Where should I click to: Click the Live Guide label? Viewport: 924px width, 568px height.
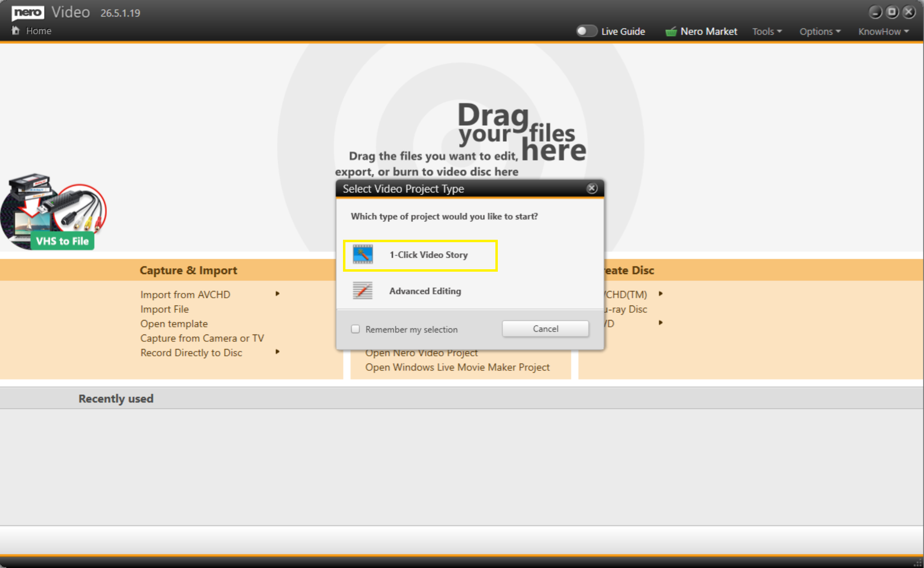click(x=623, y=31)
